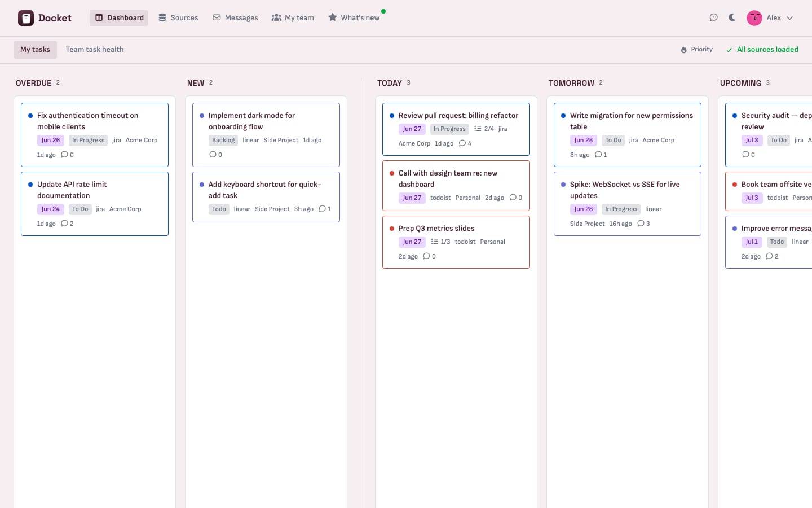This screenshot has height=508, width=812.
Task: Click the Sources database icon
Action: tap(162, 18)
